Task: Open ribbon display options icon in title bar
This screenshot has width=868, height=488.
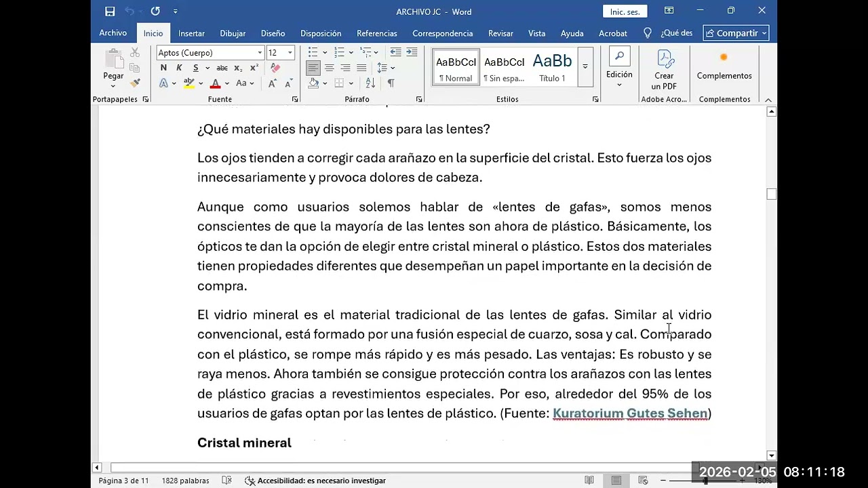Action: coord(669,11)
